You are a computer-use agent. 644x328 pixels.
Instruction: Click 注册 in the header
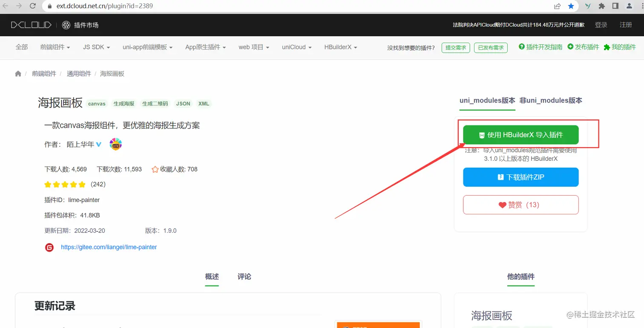click(626, 25)
